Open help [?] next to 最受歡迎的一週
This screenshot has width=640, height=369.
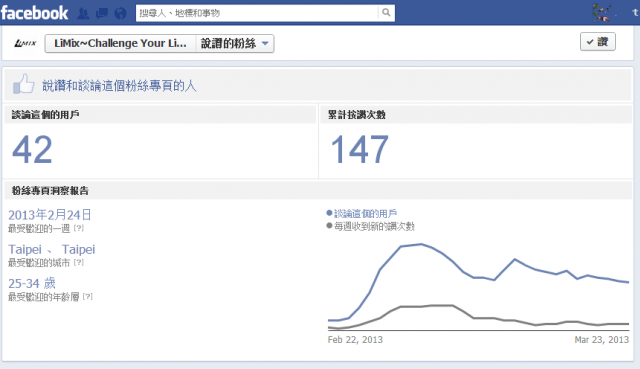pos(79,228)
